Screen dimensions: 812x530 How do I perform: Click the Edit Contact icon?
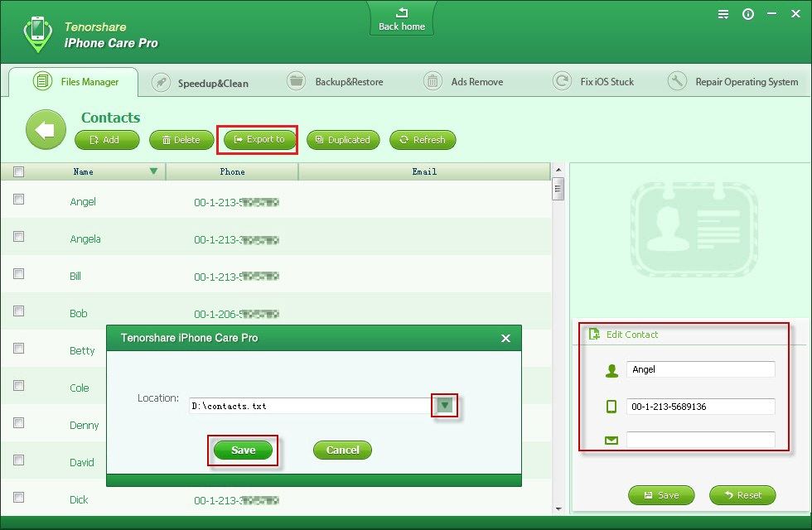(594, 335)
